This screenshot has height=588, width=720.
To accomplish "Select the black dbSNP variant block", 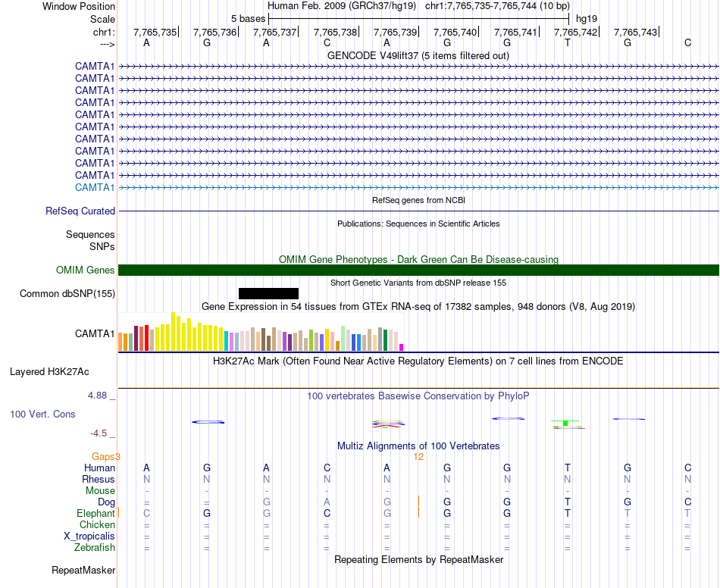I will point(268,294).
